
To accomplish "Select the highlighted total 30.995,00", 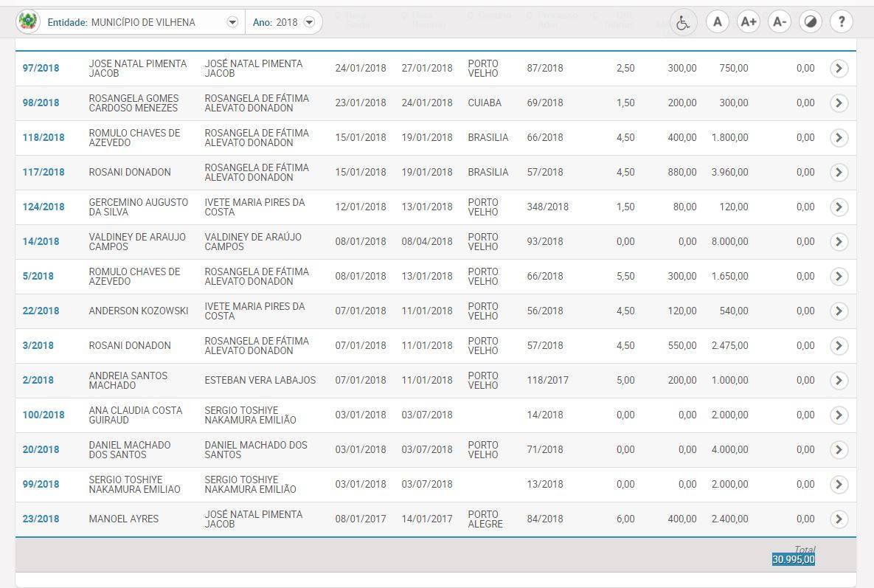I will (x=793, y=559).
